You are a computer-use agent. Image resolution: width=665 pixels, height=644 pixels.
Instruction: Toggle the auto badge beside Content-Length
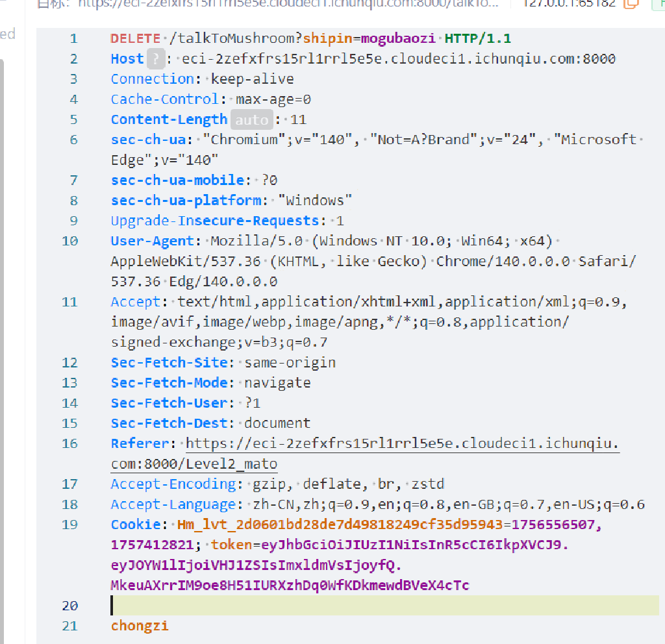(251, 119)
